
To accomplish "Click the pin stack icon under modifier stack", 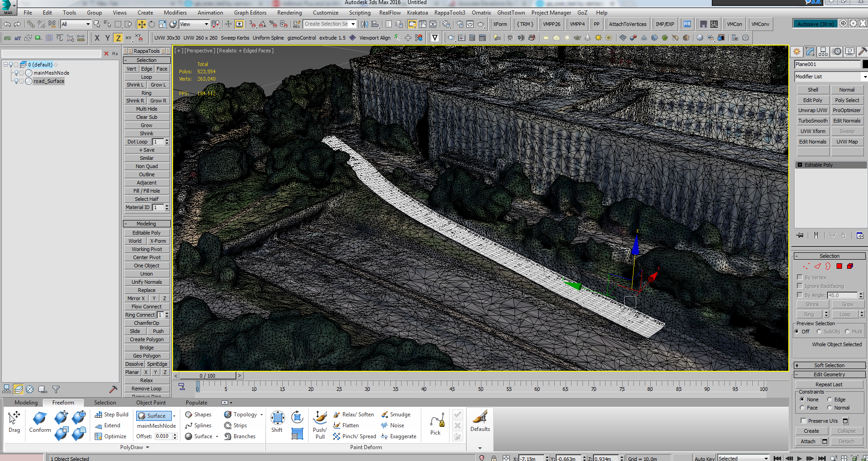I will (800, 236).
